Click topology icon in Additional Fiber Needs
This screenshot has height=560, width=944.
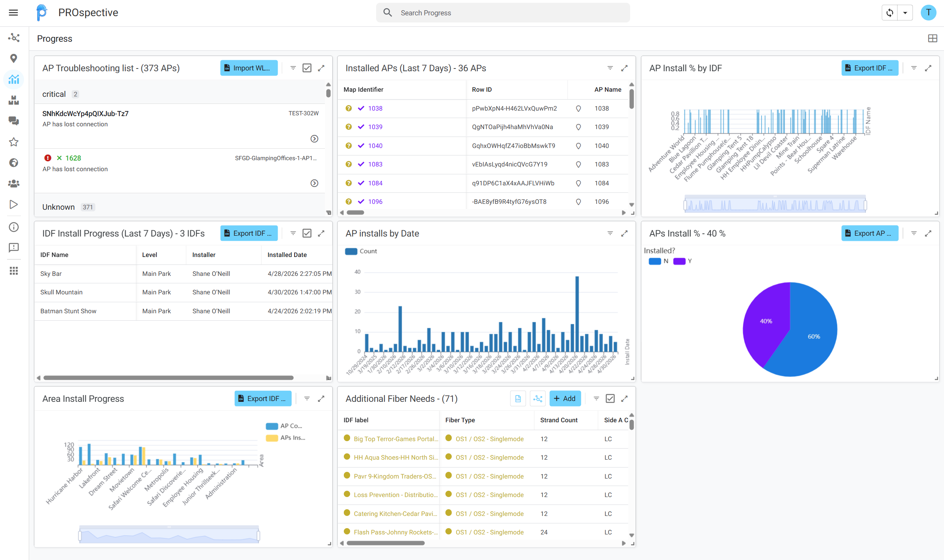(x=538, y=399)
